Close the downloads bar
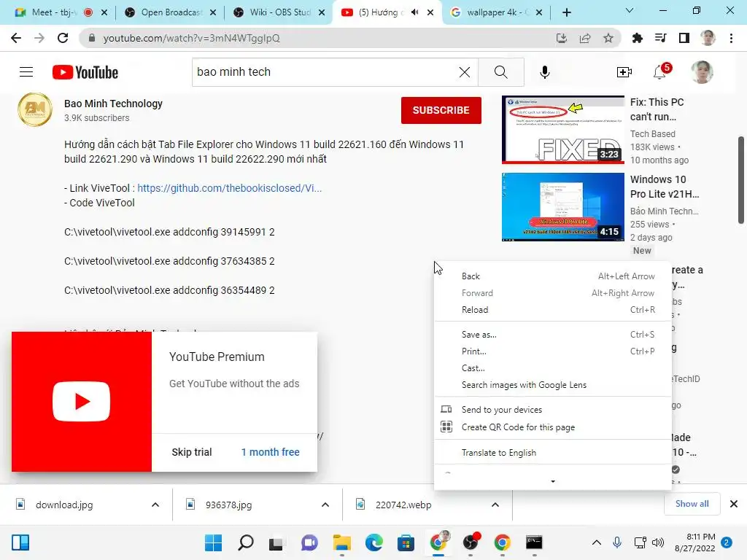The image size is (747, 560). tap(734, 504)
